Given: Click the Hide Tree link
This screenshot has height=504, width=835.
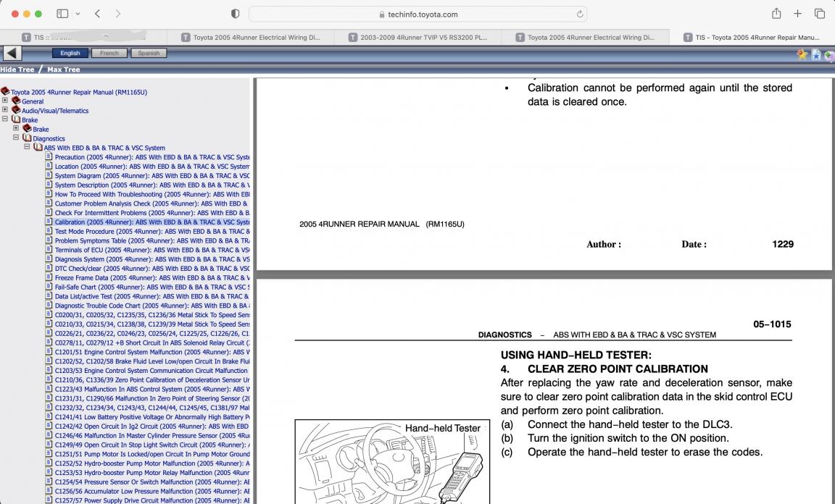Looking at the screenshot, I should pos(17,70).
